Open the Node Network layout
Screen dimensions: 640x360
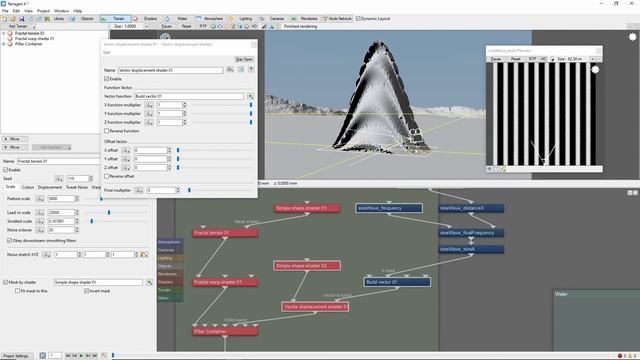(337, 19)
